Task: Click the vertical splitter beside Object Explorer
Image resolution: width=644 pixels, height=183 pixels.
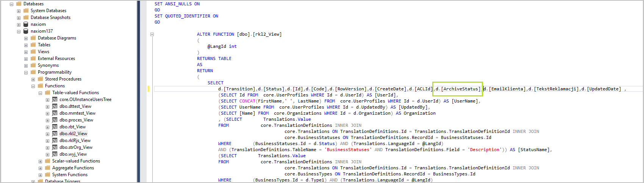Action: click(138, 91)
